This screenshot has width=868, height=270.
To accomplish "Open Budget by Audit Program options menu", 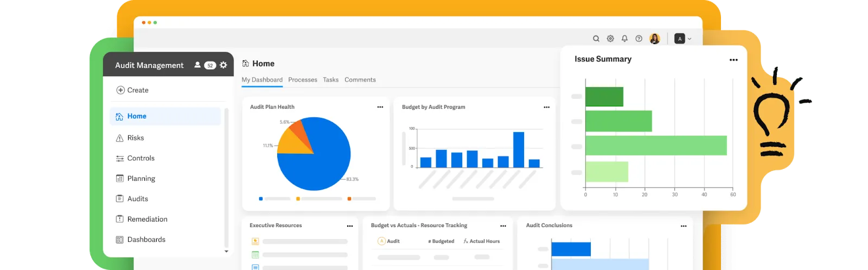I will (x=547, y=107).
